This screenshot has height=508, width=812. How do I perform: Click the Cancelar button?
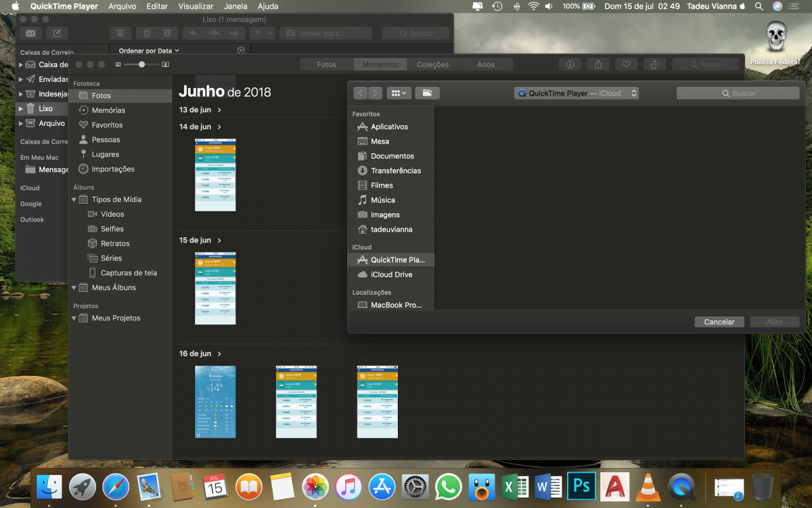point(719,322)
